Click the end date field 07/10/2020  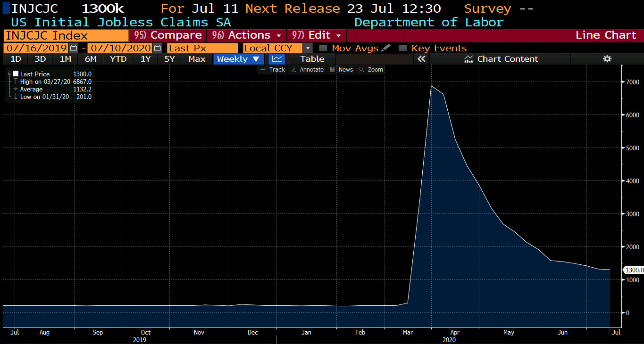pos(120,48)
